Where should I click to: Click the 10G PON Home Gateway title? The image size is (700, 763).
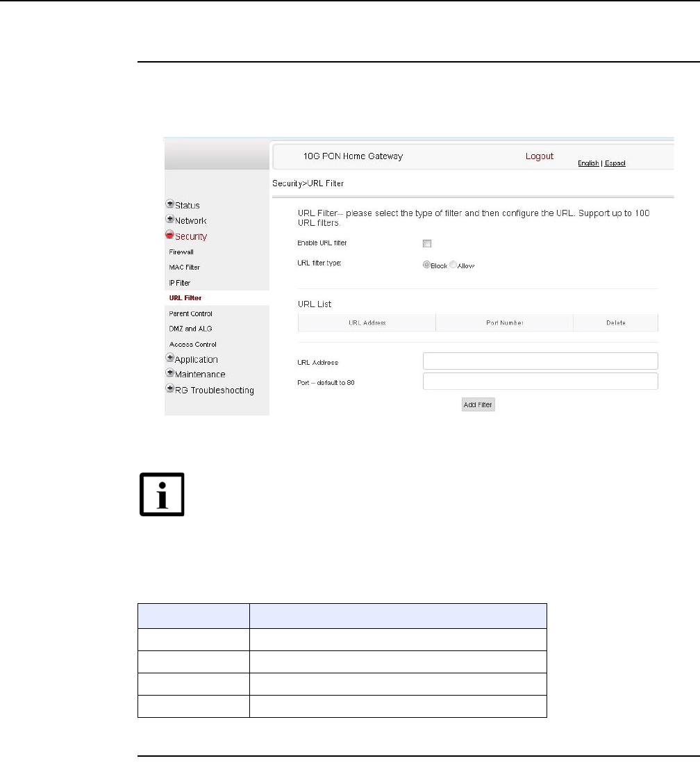[x=353, y=156]
